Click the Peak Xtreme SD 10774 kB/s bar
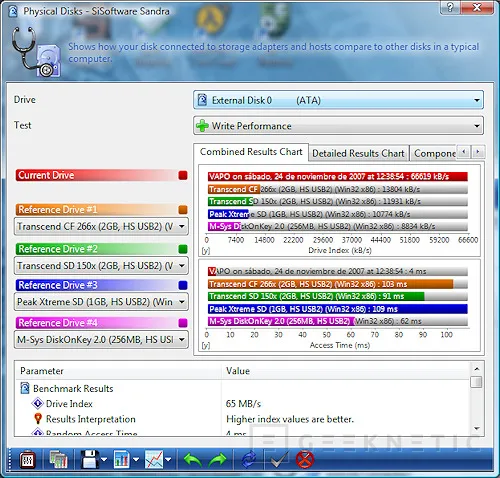This screenshot has height=478, width=500. [x=338, y=214]
